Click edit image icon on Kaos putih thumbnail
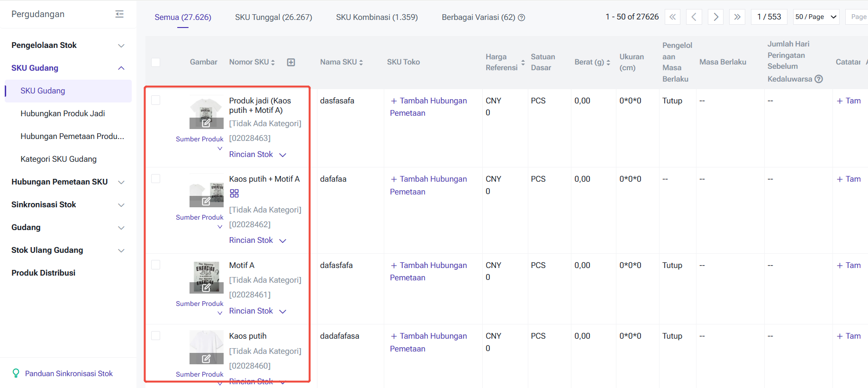The image size is (868, 388). coord(206,359)
